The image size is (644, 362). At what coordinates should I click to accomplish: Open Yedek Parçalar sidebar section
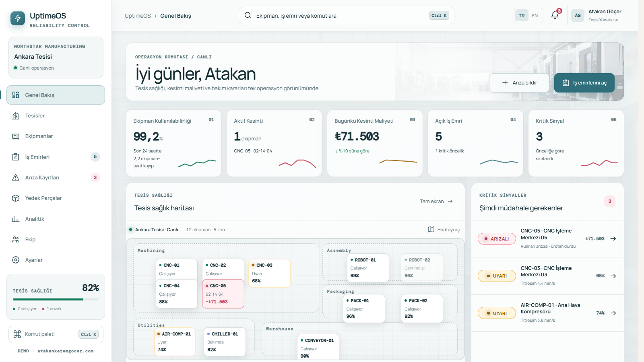pos(56,198)
